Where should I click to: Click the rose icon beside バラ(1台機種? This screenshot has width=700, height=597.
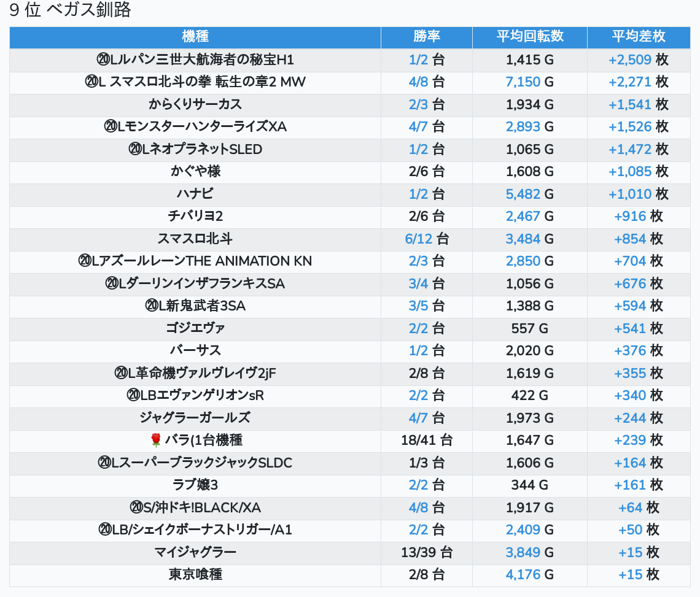pyautogui.click(x=156, y=441)
